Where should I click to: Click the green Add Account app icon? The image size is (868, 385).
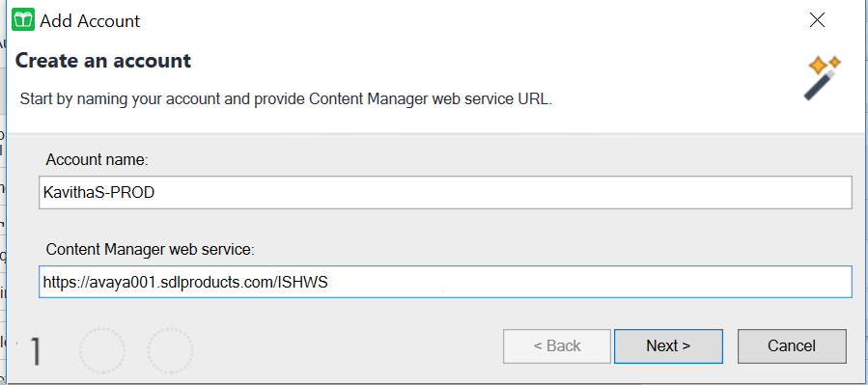[x=23, y=20]
